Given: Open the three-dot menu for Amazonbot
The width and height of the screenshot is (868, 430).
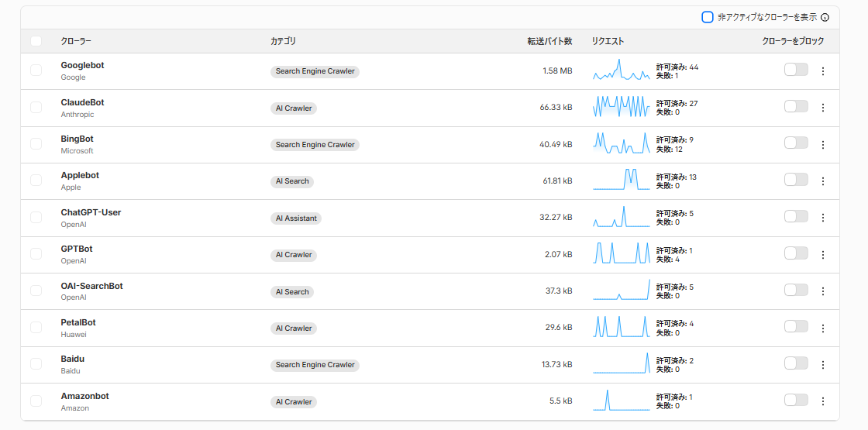Looking at the screenshot, I should [x=822, y=401].
